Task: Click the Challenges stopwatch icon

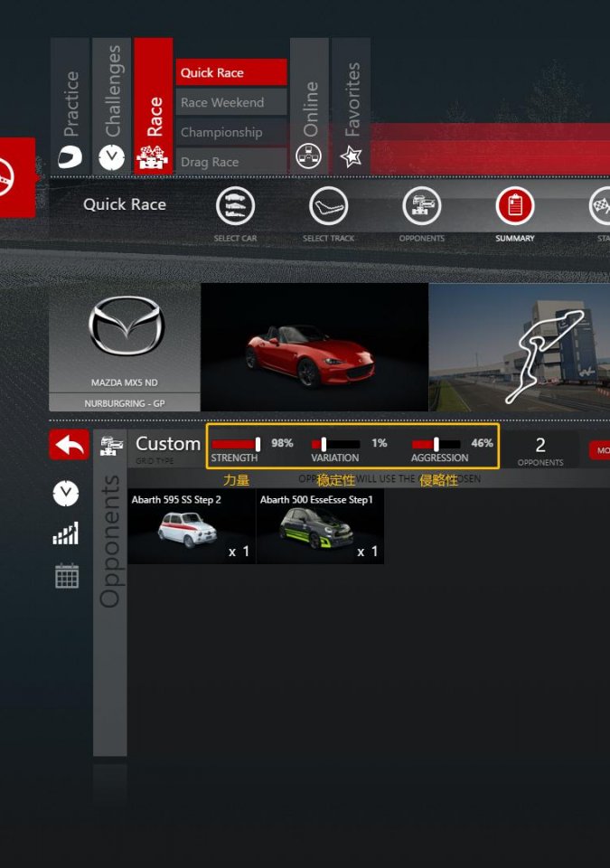Action: [112, 157]
